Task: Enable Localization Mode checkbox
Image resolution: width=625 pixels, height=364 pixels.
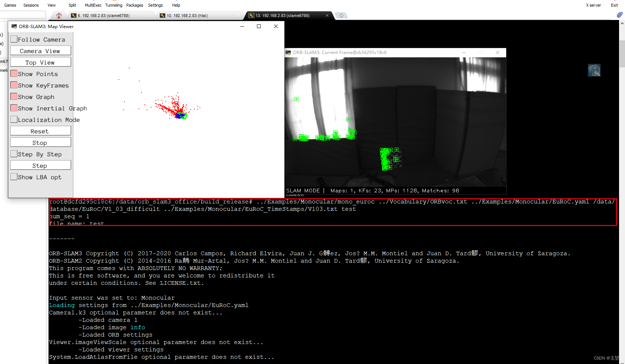Action: pyautogui.click(x=14, y=119)
